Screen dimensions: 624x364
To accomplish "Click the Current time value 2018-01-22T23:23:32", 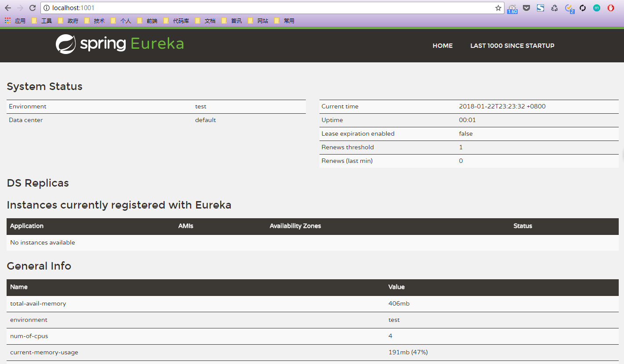I will pyautogui.click(x=502, y=106).
